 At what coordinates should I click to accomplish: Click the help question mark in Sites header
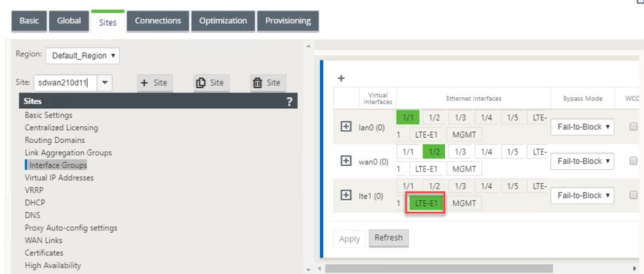pos(289,101)
